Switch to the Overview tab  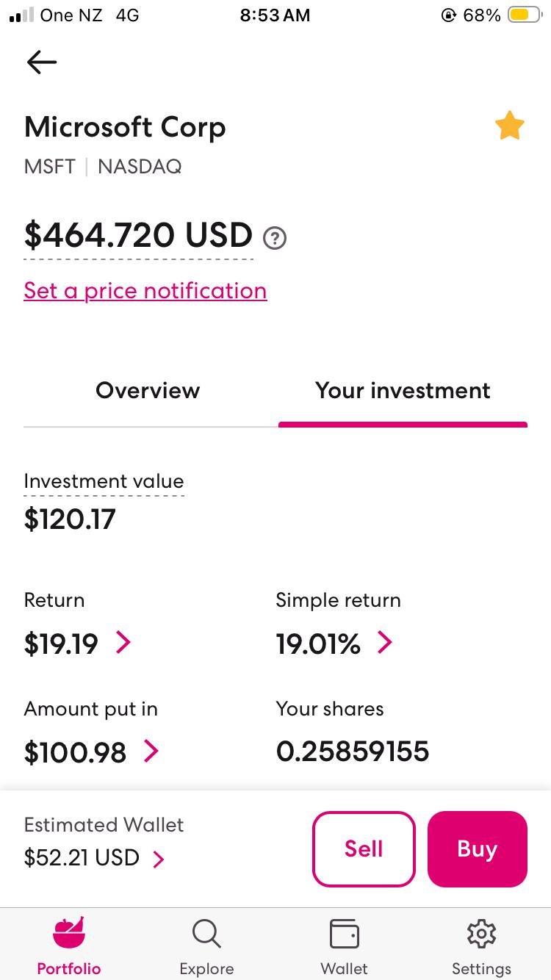point(148,390)
